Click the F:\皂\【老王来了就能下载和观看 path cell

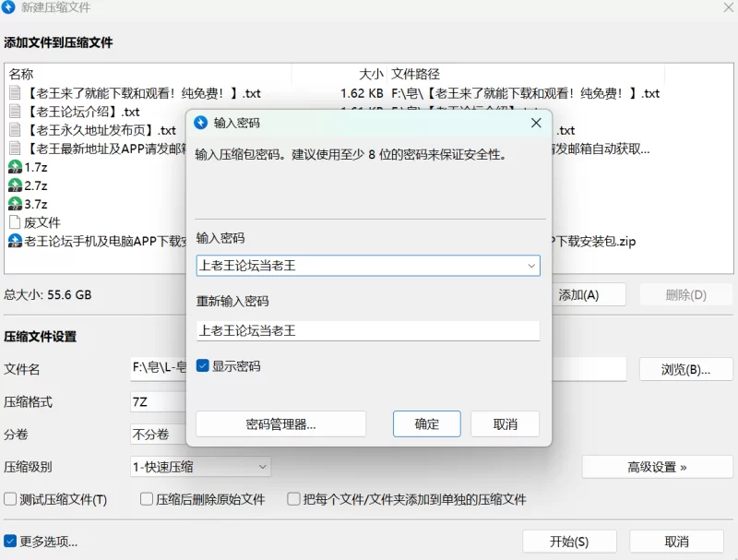tap(525, 93)
